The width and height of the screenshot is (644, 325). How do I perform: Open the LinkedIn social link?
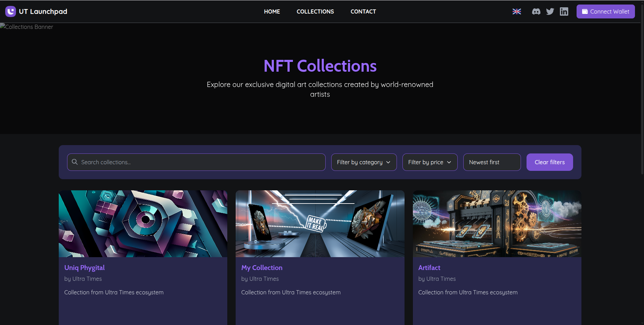coord(564,11)
